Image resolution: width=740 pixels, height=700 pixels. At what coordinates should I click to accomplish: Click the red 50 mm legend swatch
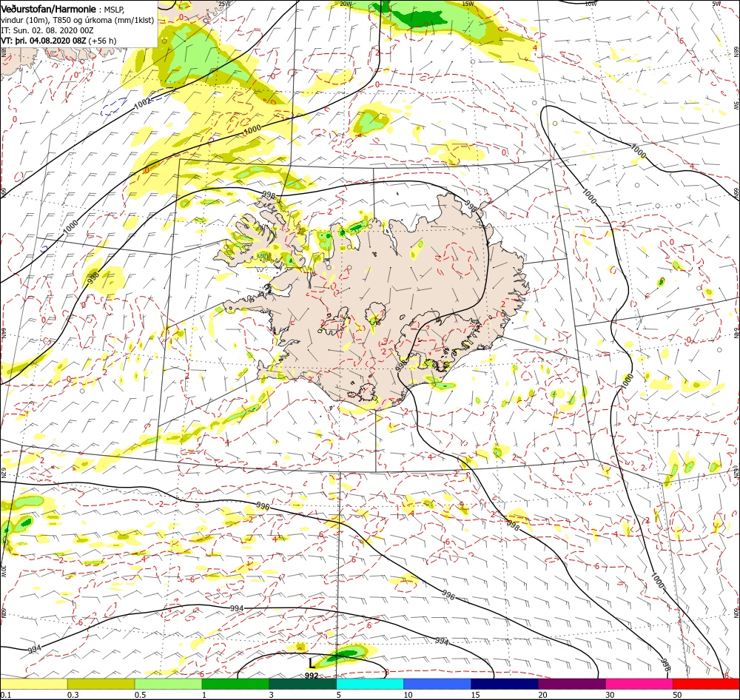(706, 684)
